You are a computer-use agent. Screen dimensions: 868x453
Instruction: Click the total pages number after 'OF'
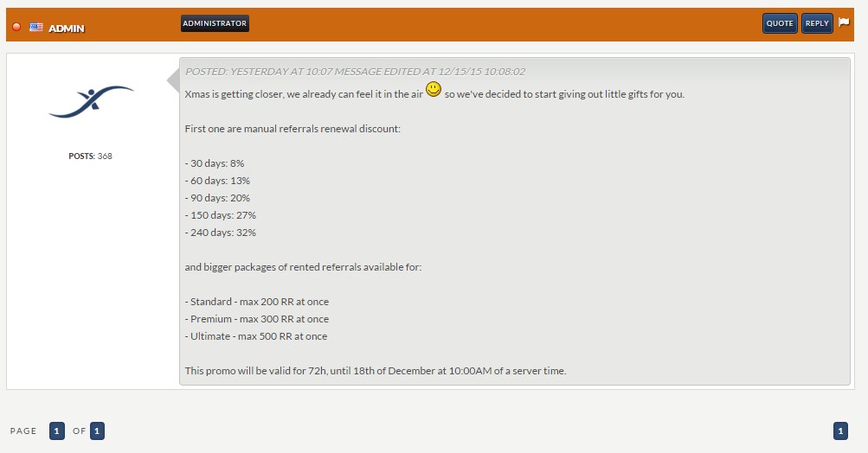tap(97, 431)
